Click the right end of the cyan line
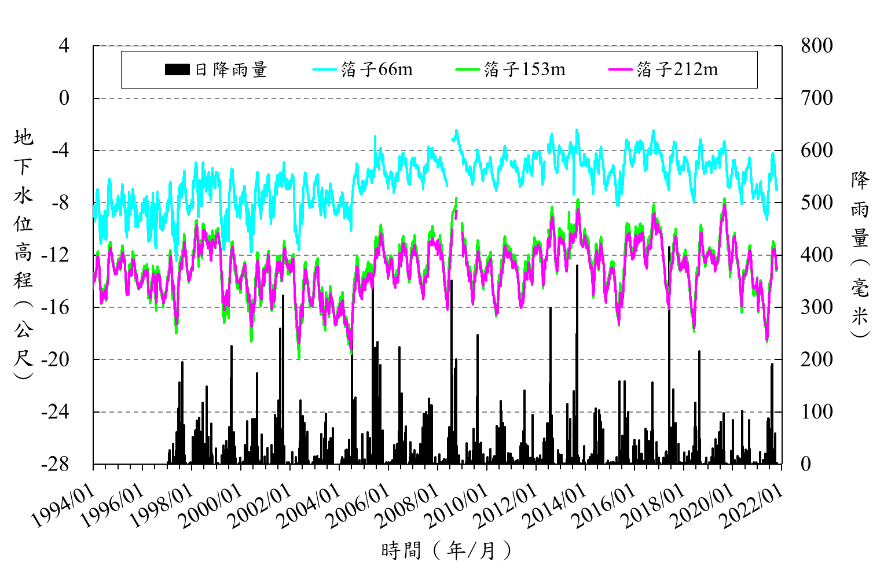884x577 pixels. pos(776,187)
